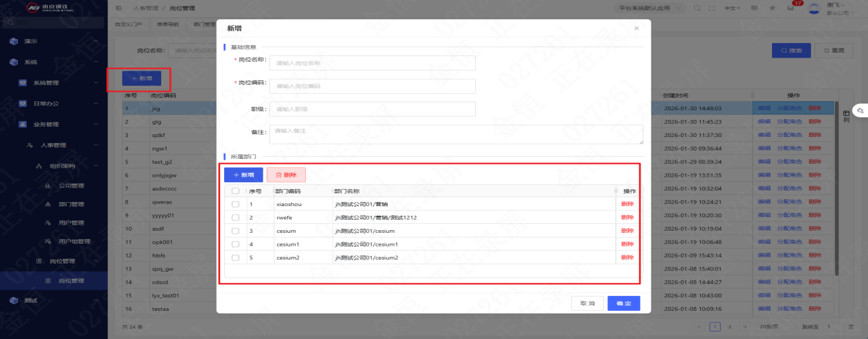Click the 岗位编码 input field
Viewport: 868px width, 339px height.
coord(372,86)
